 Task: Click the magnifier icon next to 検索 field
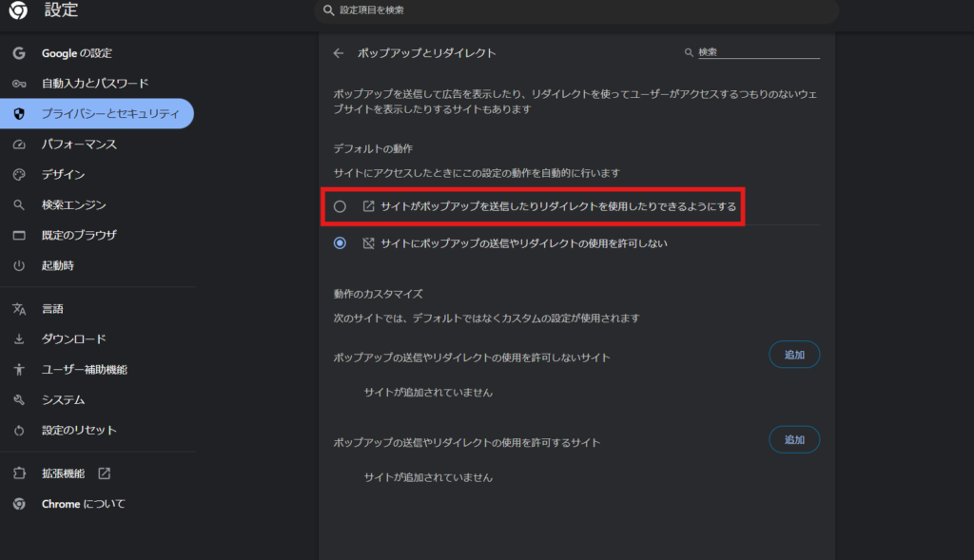pyautogui.click(x=689, y=53)
